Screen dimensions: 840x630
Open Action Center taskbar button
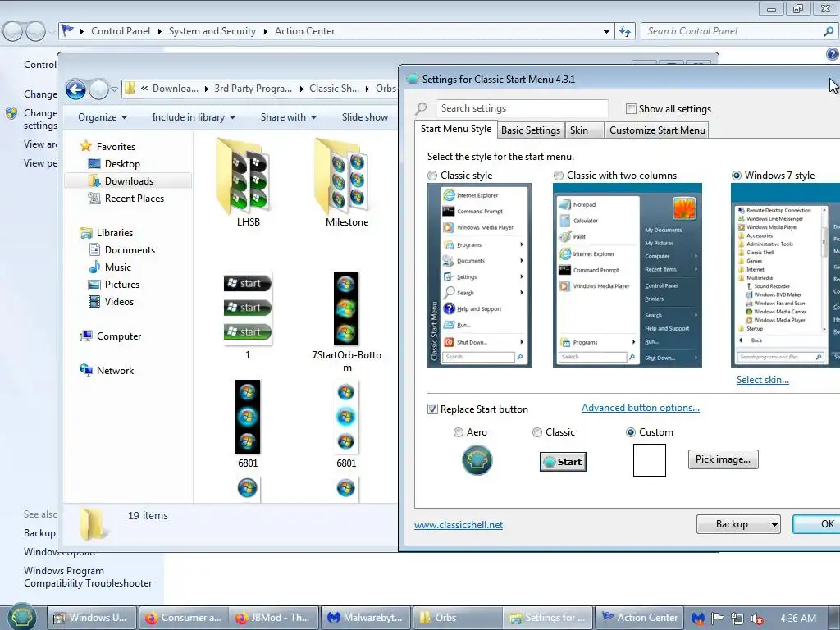pyautogui.click(x=640, y=618)
